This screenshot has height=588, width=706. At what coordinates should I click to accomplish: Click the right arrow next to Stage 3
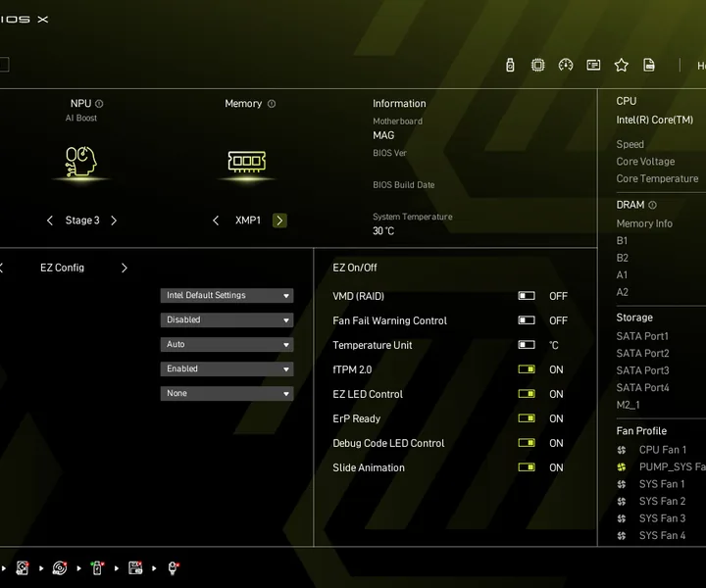114,220
